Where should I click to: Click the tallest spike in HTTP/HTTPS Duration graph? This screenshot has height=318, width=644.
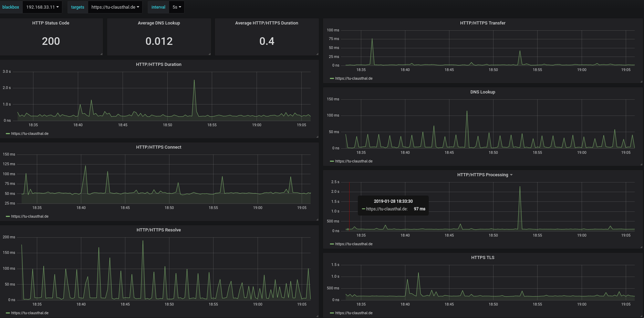tap(194, 80)
